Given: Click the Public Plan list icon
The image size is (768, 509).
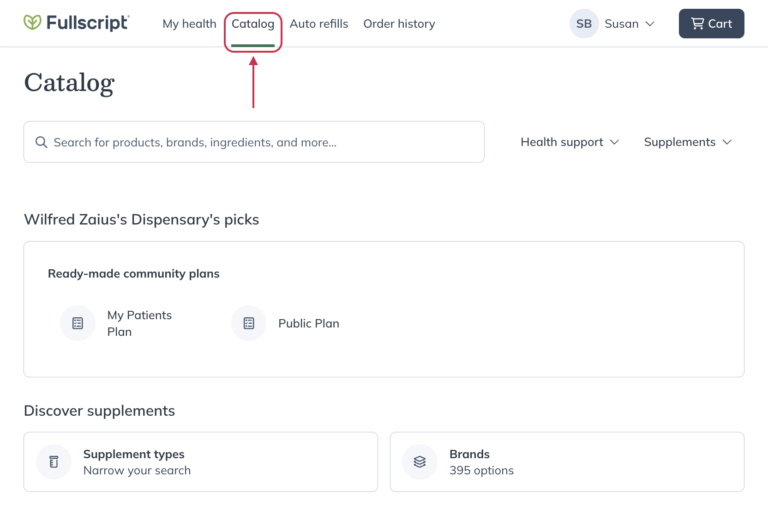Looking at the screenshot, I should pyautogui.click(x=249, y=323).
